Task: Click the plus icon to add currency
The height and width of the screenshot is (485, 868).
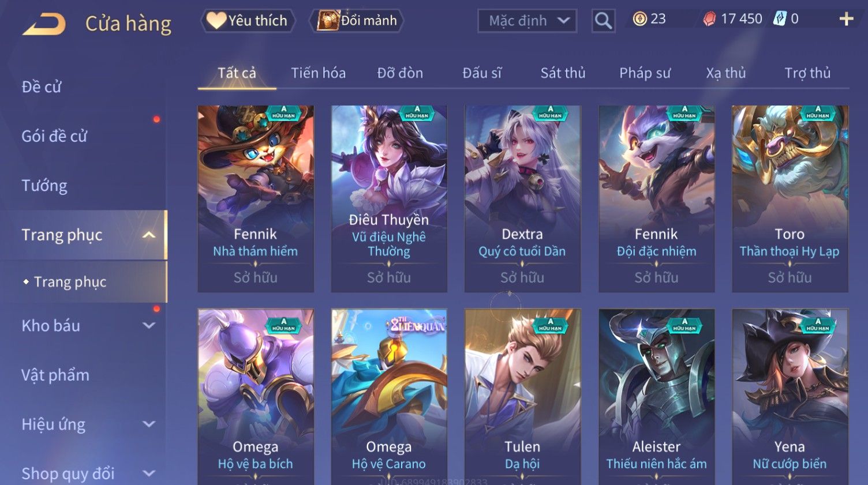Action: coord(846,19)
